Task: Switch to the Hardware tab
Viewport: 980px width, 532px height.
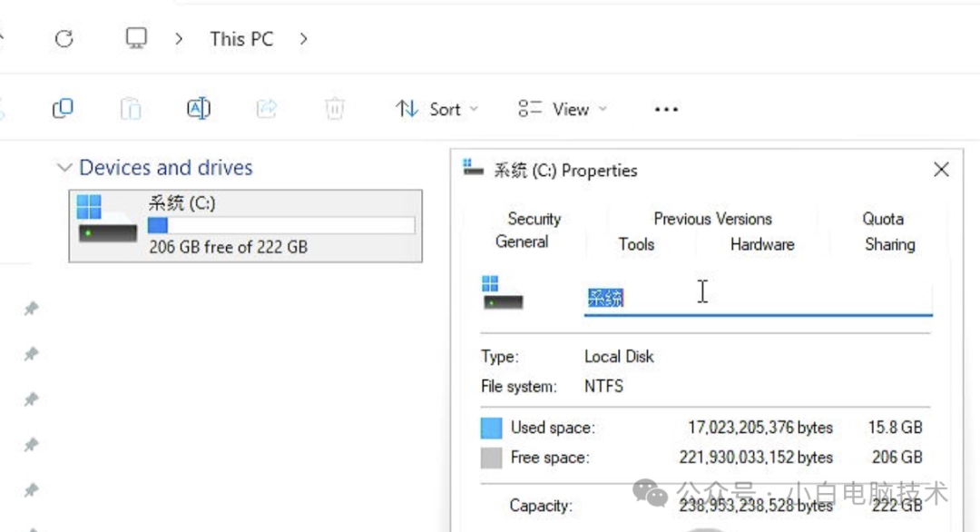Action: [762, 244]
